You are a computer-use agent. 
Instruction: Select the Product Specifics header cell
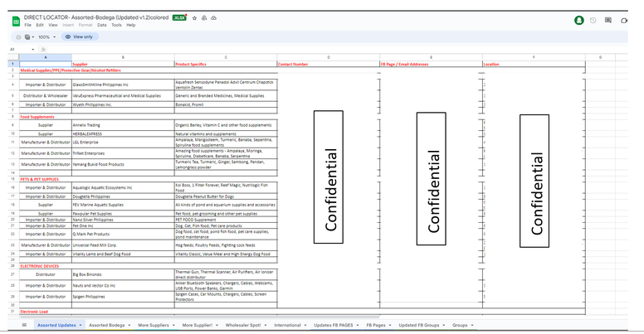[x=226, y=64]
